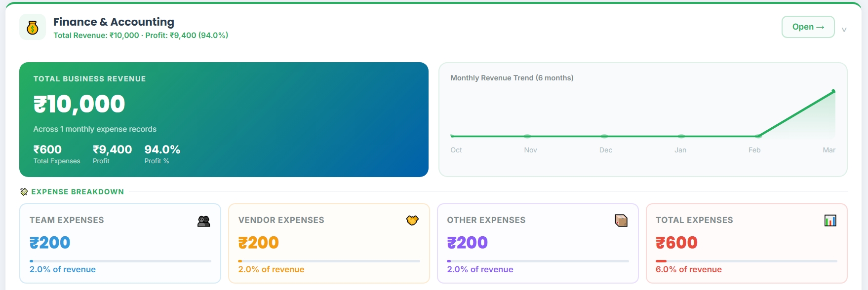
Task: Click the Team Expenses progress bar
Action: (120, 261)
